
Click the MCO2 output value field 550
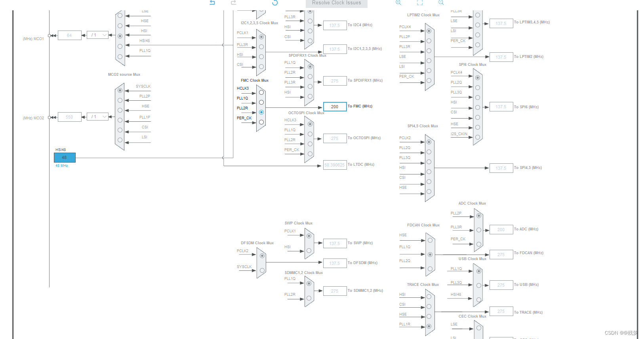click(x=70, y=117)
